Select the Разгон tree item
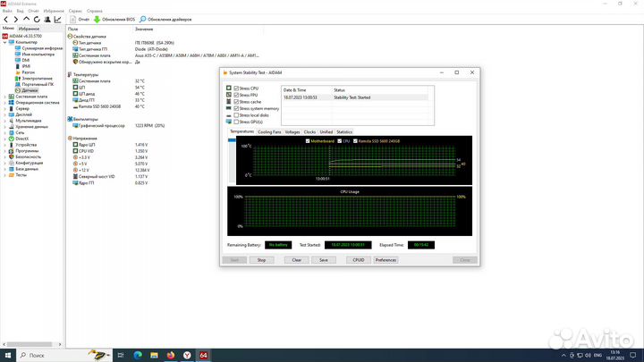Image resolution: width=644 pixels, height=362 pixels. [28, 72]
